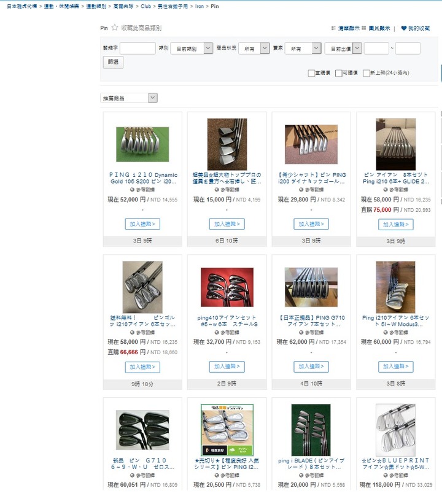Open the red-background ping410 irons thumbnail
The width and height of the screenshot is (442, 504).
point(227,287)
